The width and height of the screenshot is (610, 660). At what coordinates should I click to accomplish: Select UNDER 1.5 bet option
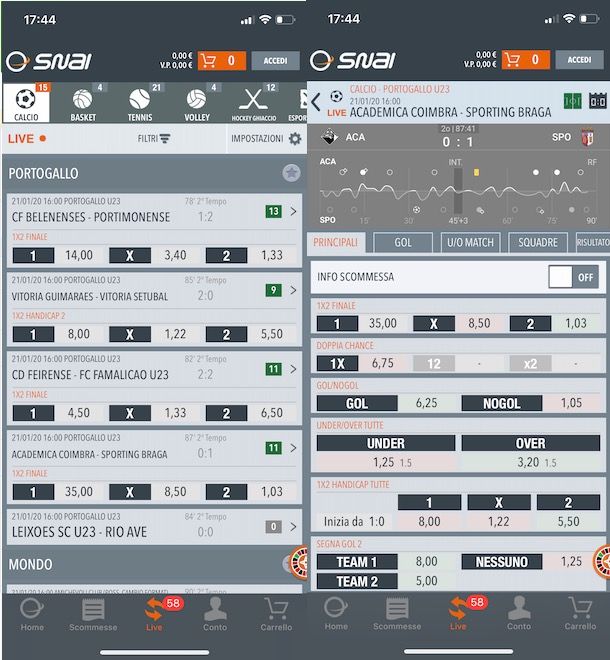386,453
